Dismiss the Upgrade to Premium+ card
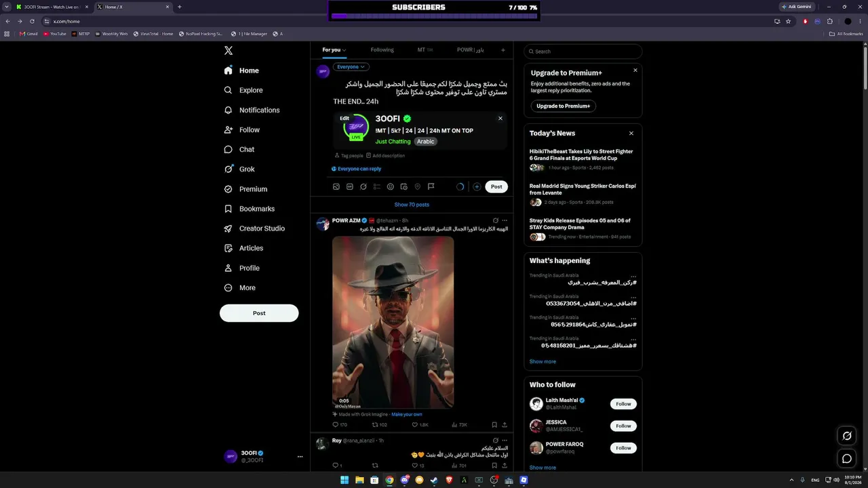 [x=635, y=70]
